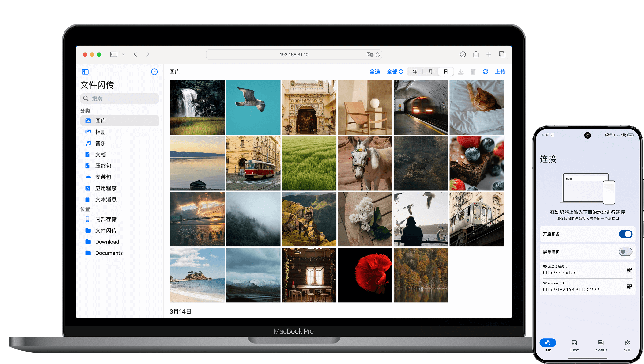Click the trash delete icon in gallery toolbar
The image size is (644, 364).
click(473, 72)
